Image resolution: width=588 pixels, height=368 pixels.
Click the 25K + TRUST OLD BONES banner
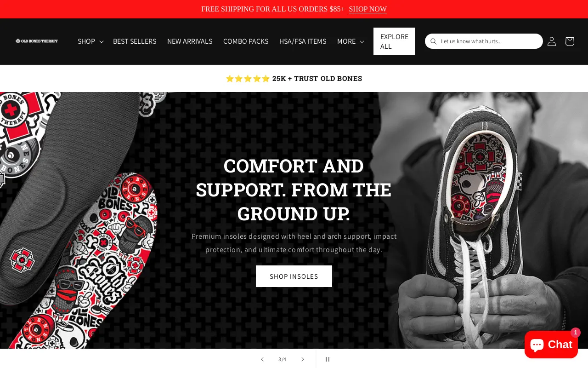tap(294, 79)
